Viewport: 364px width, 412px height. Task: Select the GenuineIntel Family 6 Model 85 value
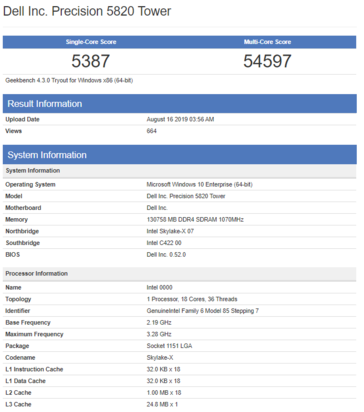tap(203, 311)
